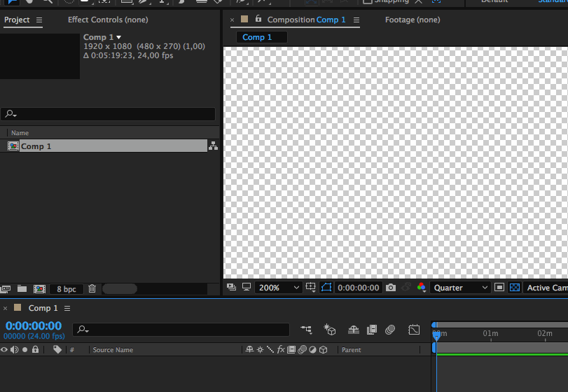The image size is (568, 392).
Task: Open the 200% magnification dropdown
Action: click(279, 288)
